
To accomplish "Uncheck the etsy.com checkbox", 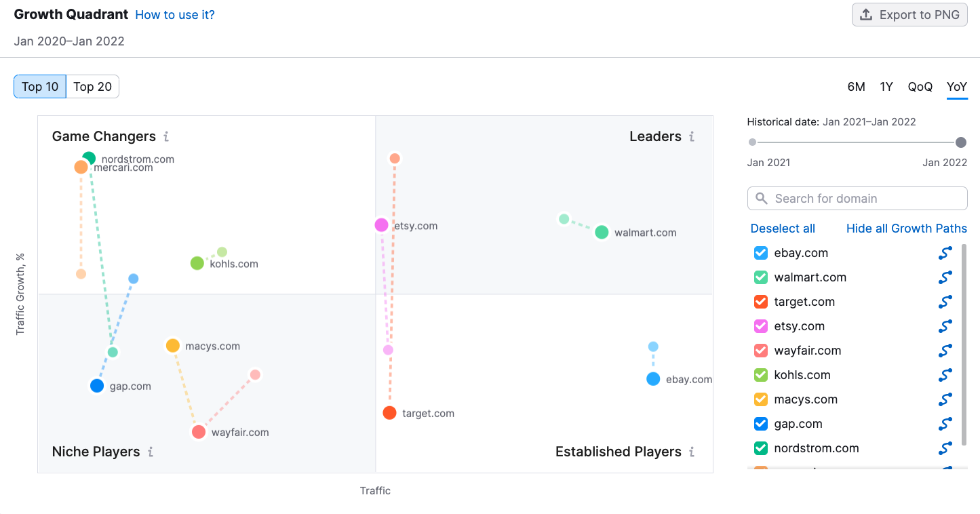I will [761, 326].
